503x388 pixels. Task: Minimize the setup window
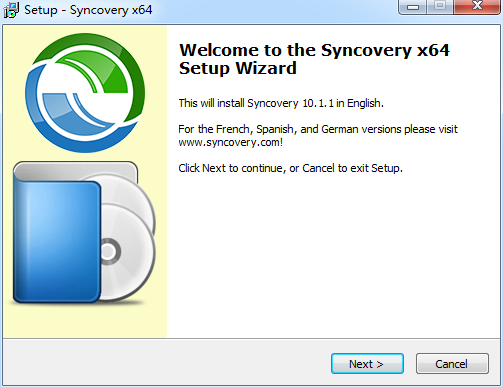click(x=413, y=7)
